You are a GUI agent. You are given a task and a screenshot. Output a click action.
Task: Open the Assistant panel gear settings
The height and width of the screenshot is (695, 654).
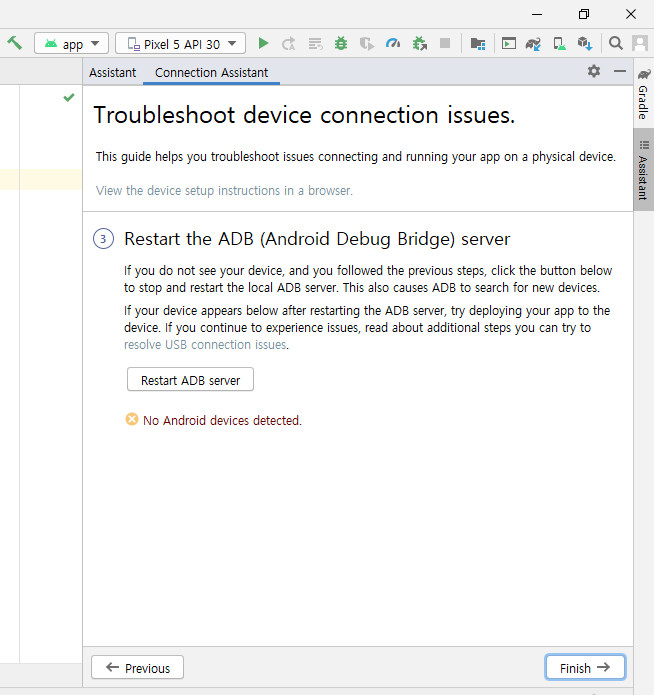(x=594, y=71)
